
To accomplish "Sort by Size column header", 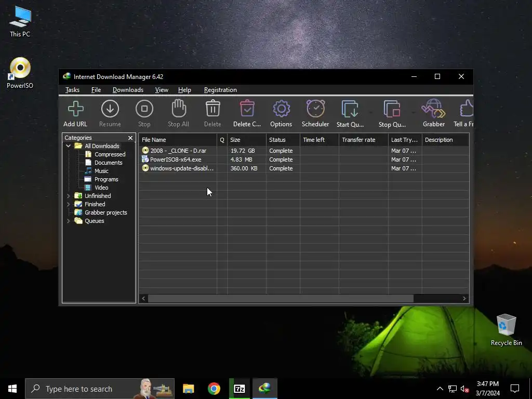I will pyautogui.click(x=247, y=140).
